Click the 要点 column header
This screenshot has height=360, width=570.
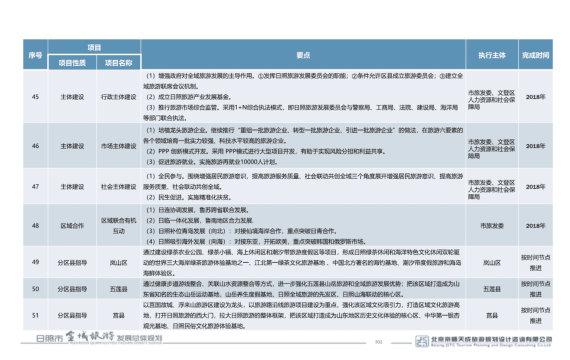click(303, 55)
